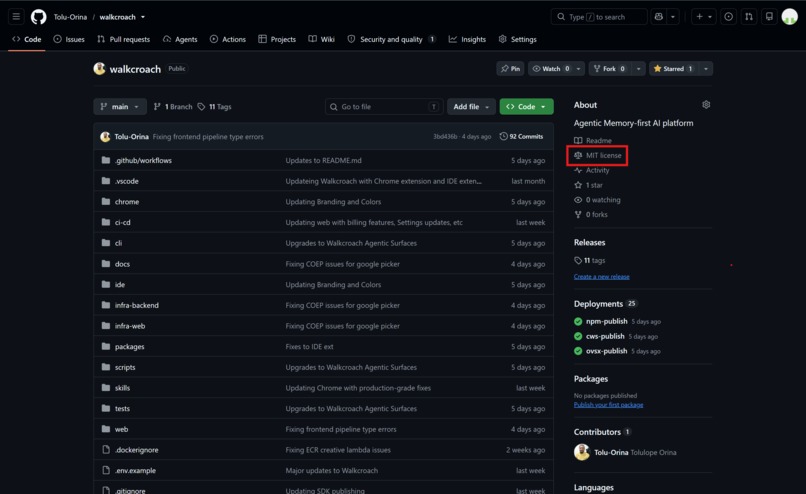Open the Watch options dropdown arrow
806x494 pixels.
click(x=579, y=68)
